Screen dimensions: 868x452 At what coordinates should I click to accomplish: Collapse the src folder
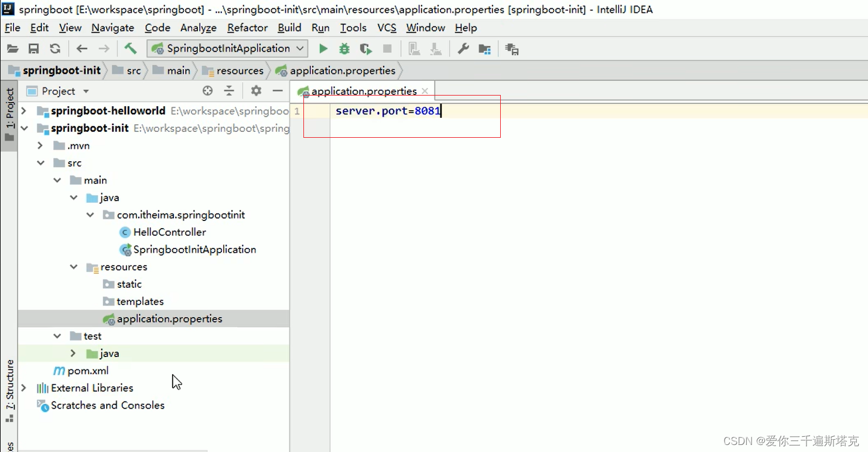coord(40,163)
